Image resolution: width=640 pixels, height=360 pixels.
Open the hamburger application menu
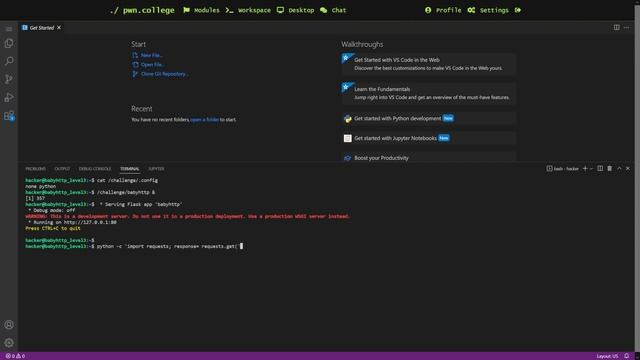pos(9,29)
